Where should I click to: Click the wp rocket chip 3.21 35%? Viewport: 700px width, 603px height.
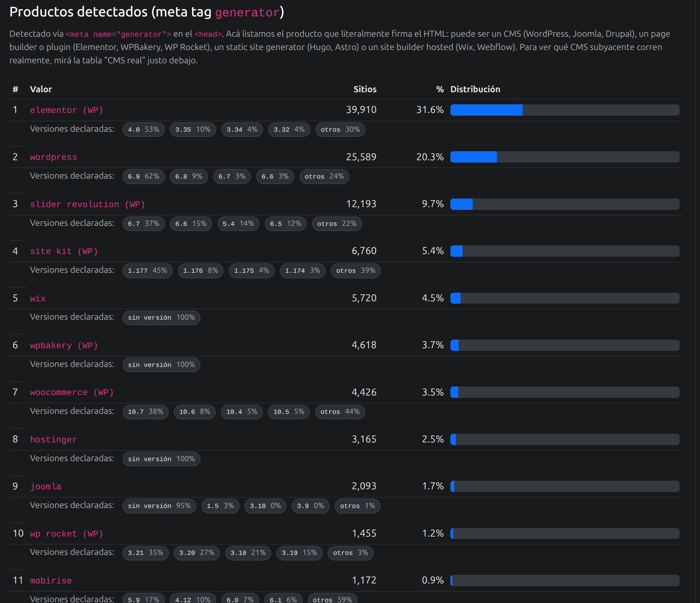tap(146, 553)
